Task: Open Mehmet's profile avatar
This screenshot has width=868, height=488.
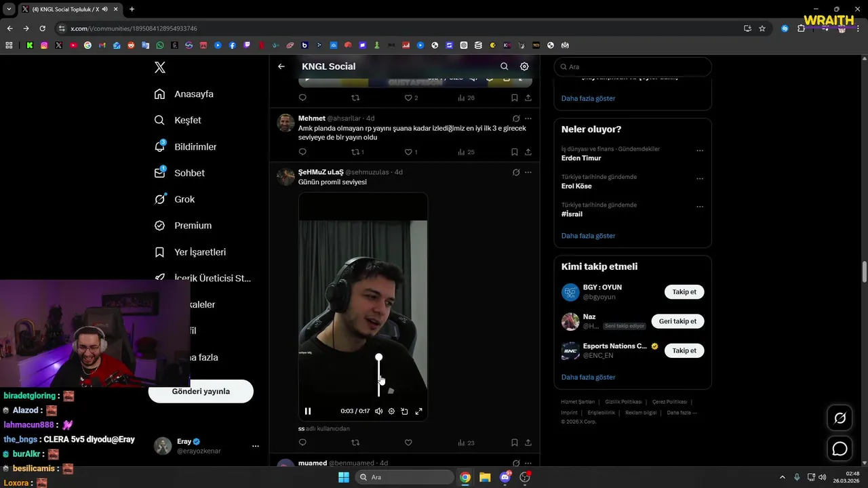Action: 286,123
